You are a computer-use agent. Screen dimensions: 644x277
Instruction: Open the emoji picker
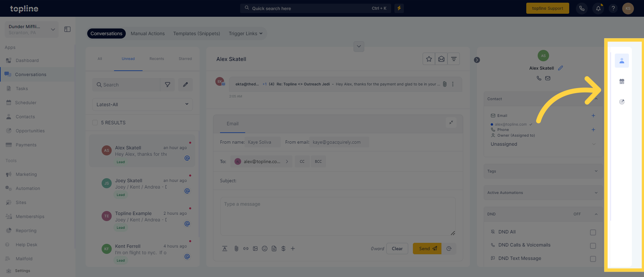tap(265, 249)
